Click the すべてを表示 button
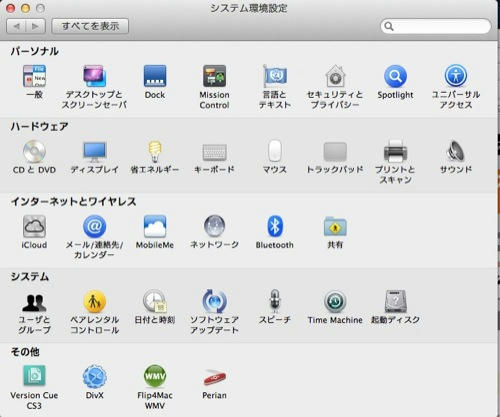Viewport: 500px width, 417px height. click(90, 26)
